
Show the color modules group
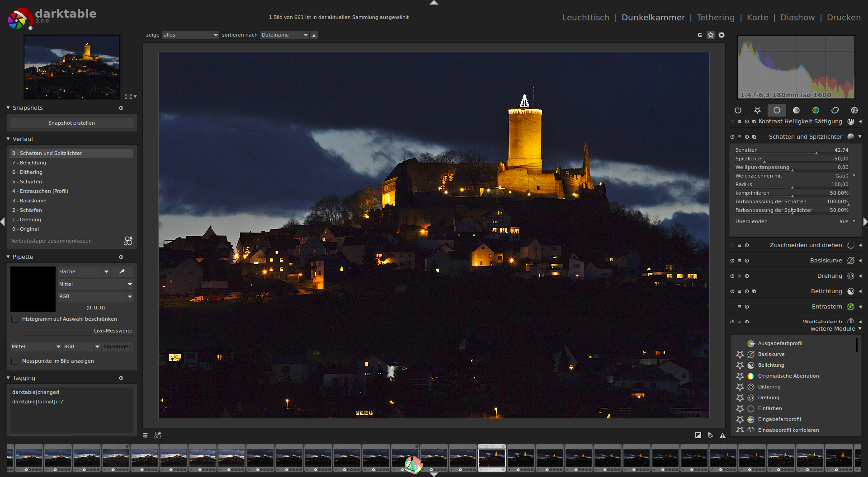tap(816, 110)
